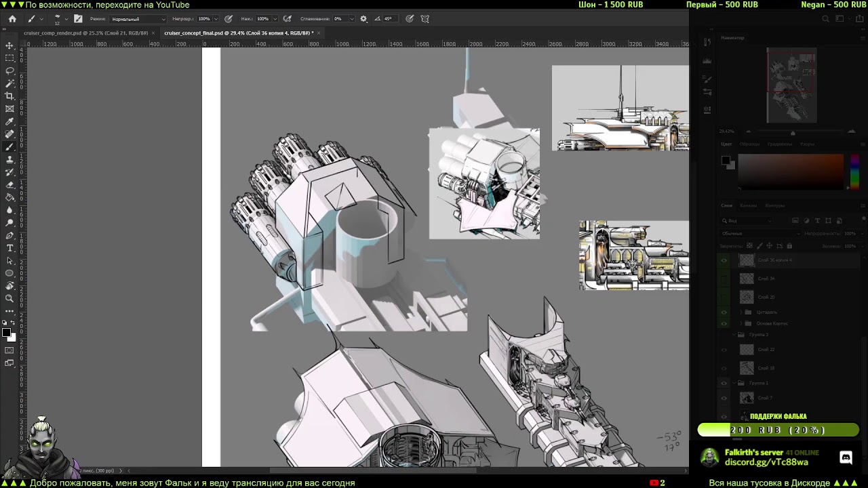868x488 pixels.
Task: Select the Lasso tool
Action: 9,71
